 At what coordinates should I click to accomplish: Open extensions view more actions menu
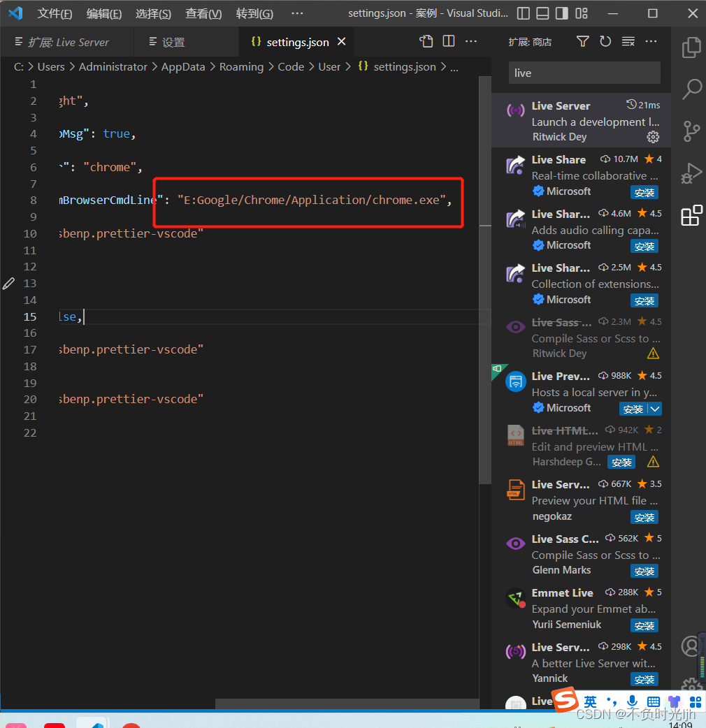[x=651, y=42]
